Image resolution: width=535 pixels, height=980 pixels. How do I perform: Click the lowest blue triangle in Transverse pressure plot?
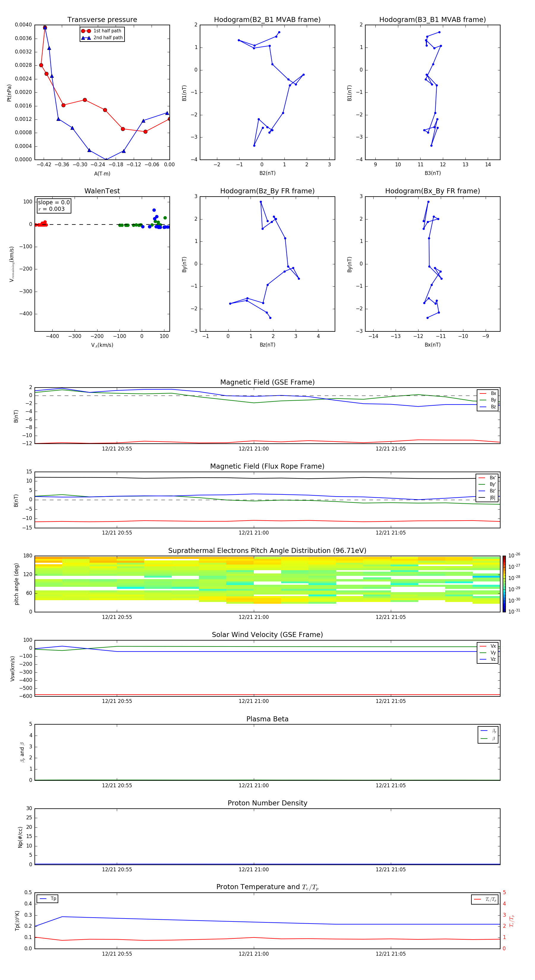pyautogui.click(x=106, y=160)
